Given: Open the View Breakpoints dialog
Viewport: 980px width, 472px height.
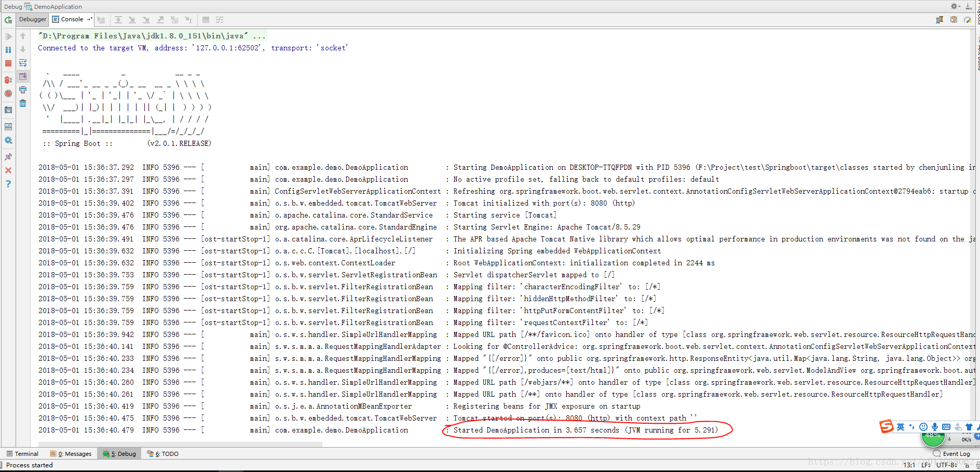Looking at the screenshot, I should click(8, 80).
